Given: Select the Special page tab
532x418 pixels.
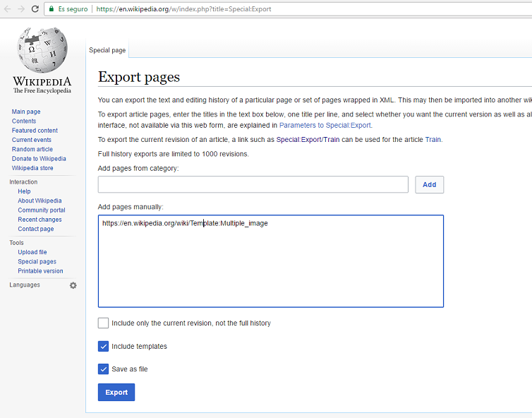Looking at the screenshot, I should point(107,50).
